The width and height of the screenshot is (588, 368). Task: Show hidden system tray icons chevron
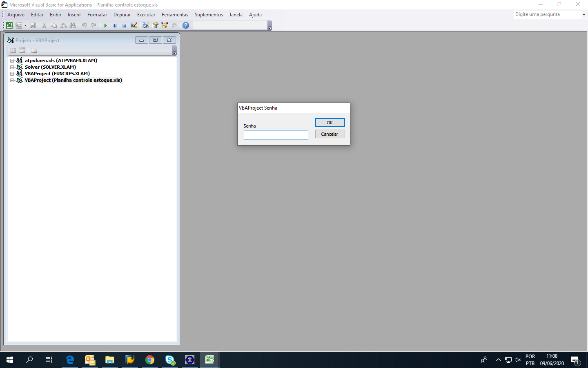coord(498,360)
